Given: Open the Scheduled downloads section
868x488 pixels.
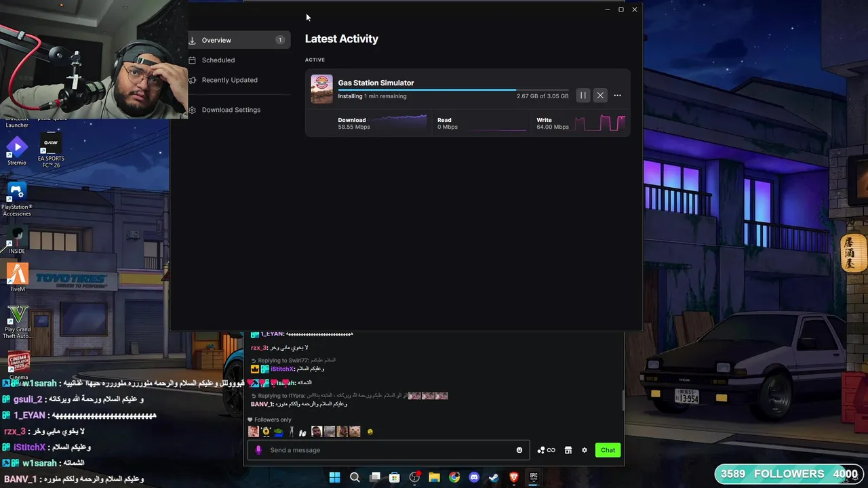Looking at the screenshot, I should pos(218,60).
